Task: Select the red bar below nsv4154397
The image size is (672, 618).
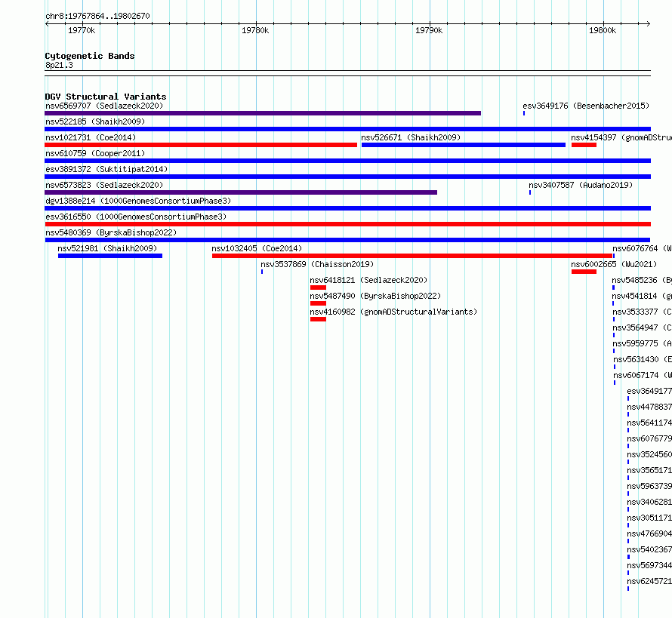Action: coord(584,145)
